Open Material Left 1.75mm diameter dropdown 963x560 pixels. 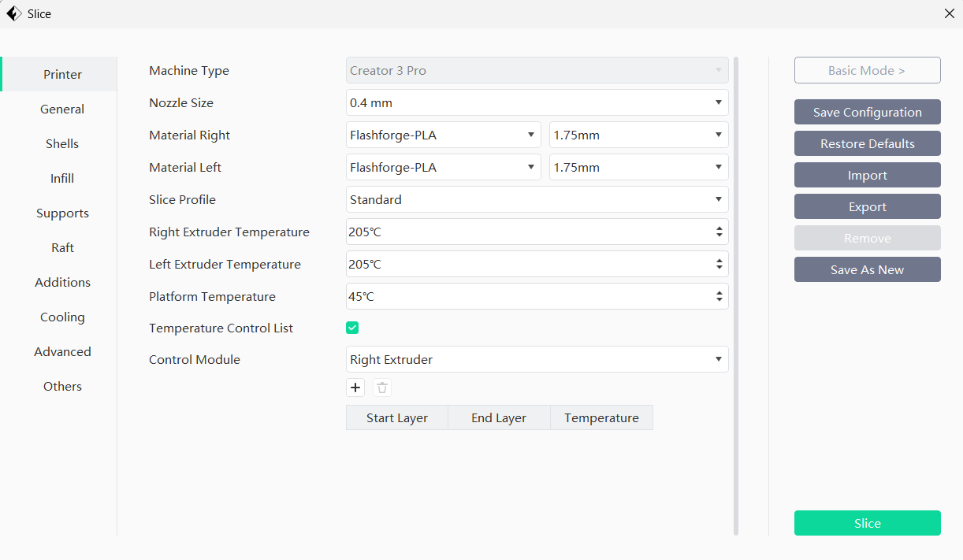pos(639,167)
